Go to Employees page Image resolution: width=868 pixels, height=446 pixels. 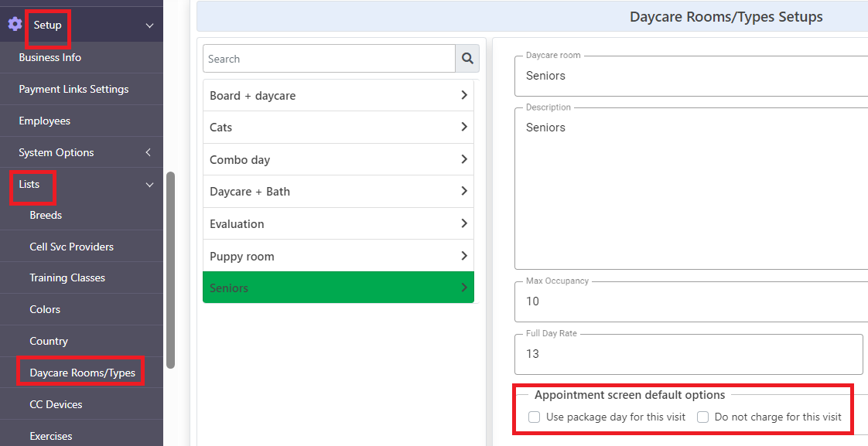44,121
